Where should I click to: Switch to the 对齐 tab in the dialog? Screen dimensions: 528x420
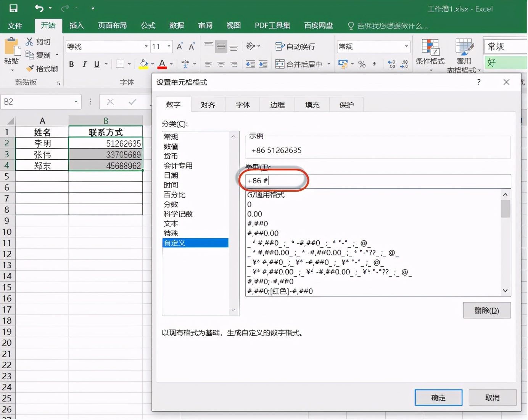[208, 105]
